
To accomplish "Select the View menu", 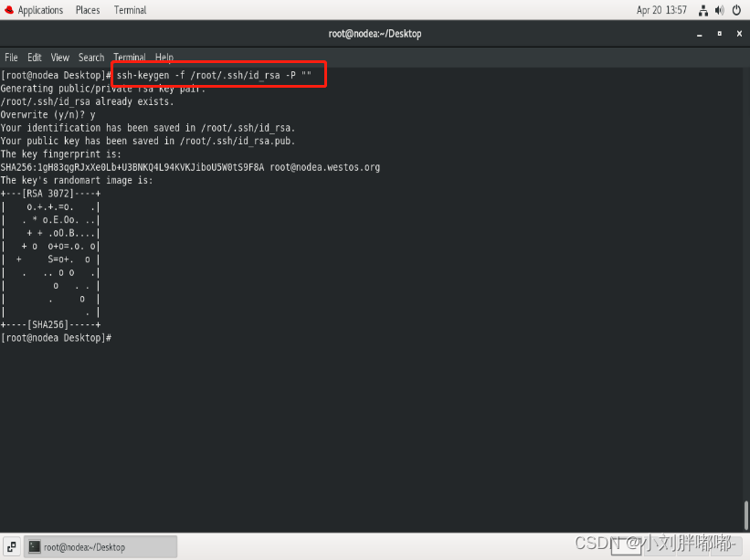I will pyautogui.click(x=59, y=57).
